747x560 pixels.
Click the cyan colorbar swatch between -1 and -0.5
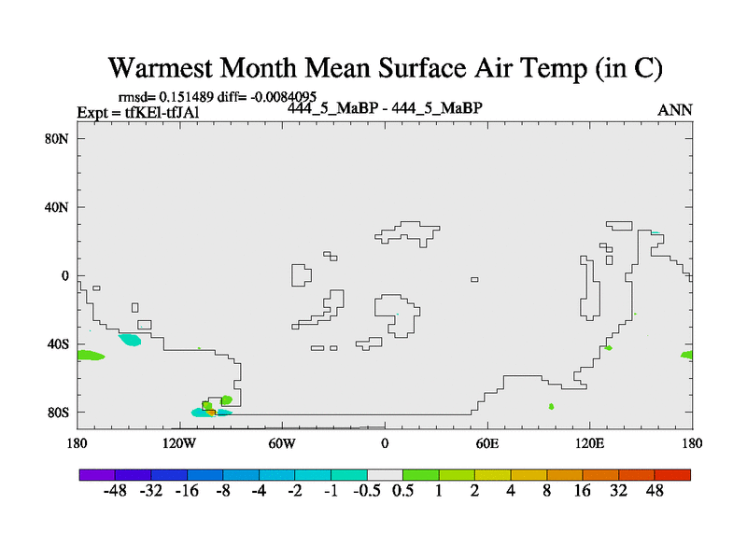tap(348, 475)
